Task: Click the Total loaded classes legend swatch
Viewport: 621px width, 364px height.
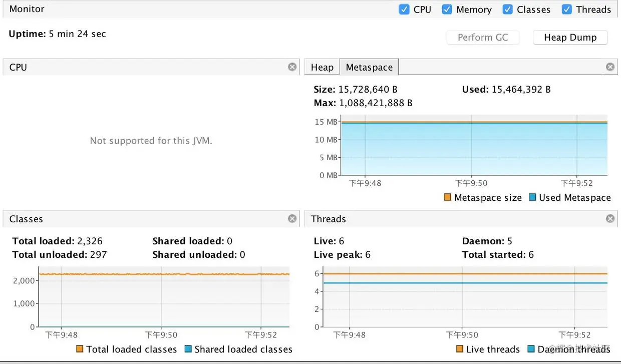Action: pos(80,349)
